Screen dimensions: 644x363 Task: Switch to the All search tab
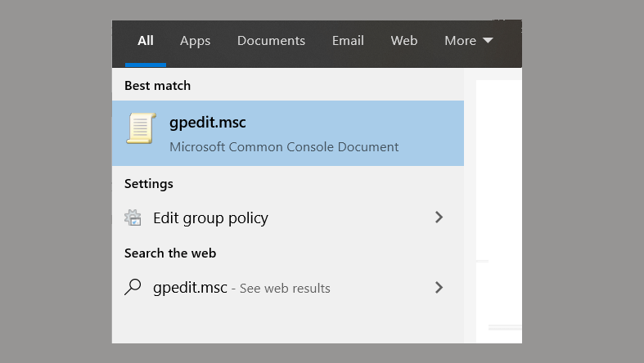coord(146,40)
